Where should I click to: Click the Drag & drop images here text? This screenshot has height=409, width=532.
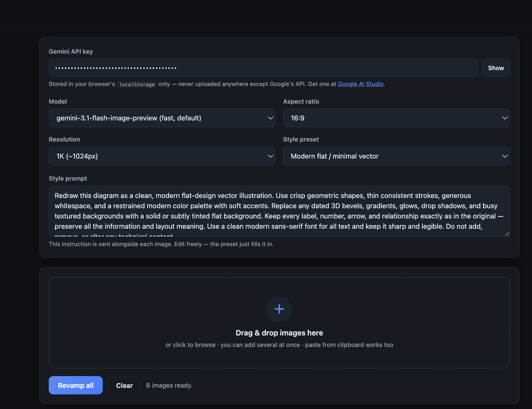tap(279, 333)
